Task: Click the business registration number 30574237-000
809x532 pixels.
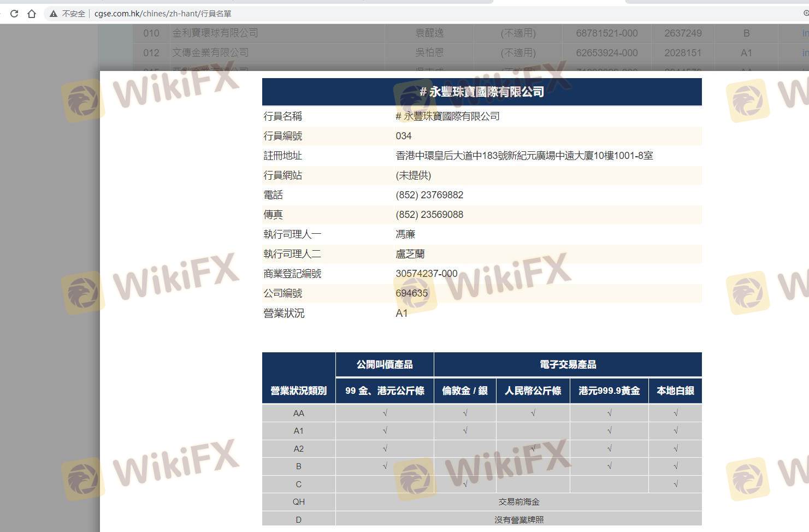Action: (426, 274)
